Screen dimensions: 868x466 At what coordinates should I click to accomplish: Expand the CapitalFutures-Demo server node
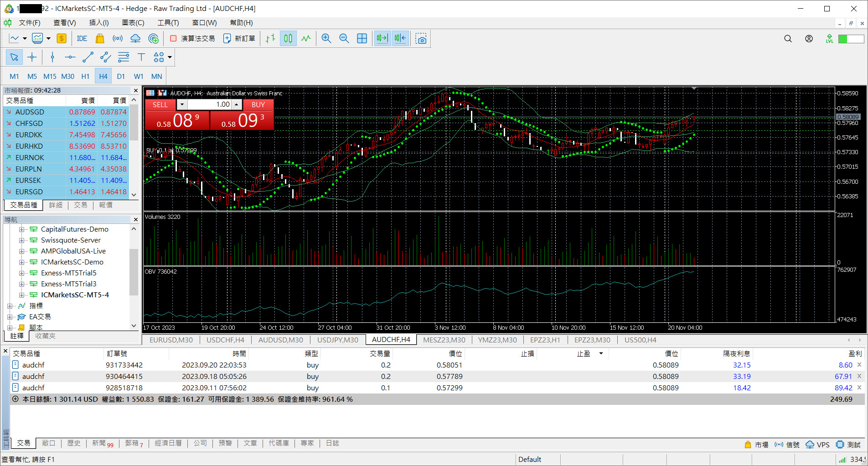(x=21, y=229)
